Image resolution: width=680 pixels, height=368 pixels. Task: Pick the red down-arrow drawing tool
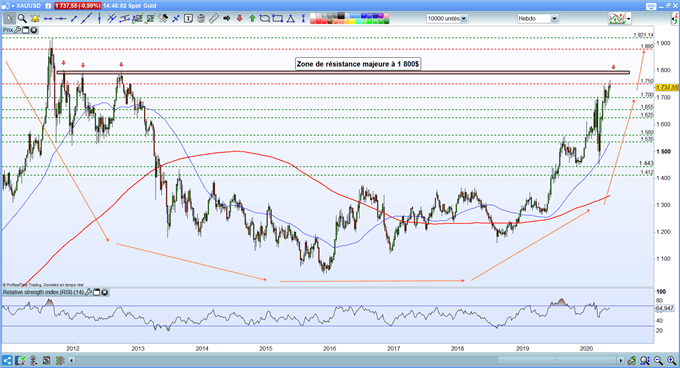tap(239, 19)
